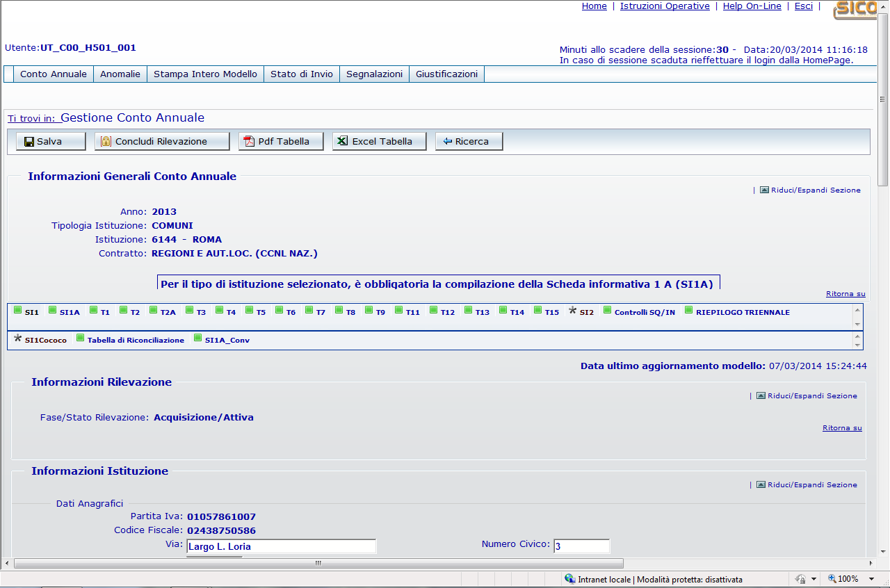Click the green status icon beside T4
Screen dimensions: 890x588
pyautogui.click(x=219, y=310)
